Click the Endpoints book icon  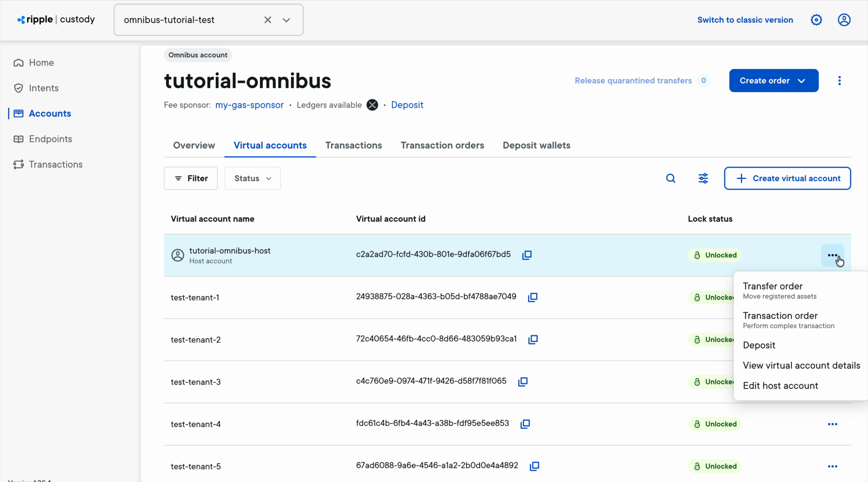pos(19,139)
